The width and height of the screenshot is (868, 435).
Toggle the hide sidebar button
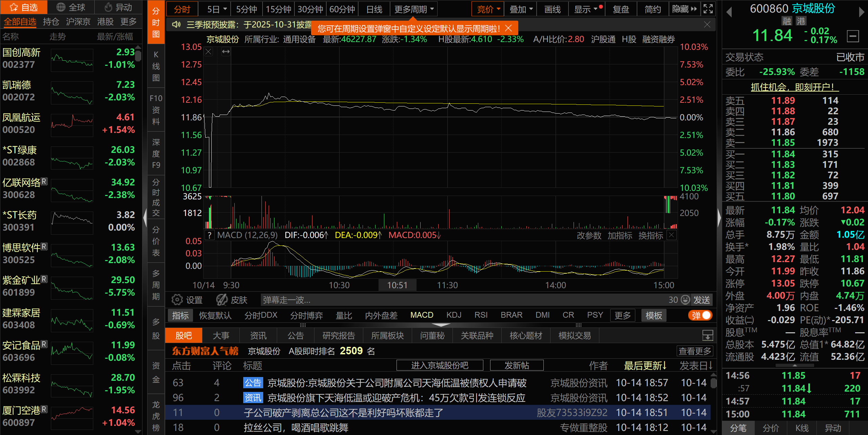pyautogui.click(x=684, y=9)
